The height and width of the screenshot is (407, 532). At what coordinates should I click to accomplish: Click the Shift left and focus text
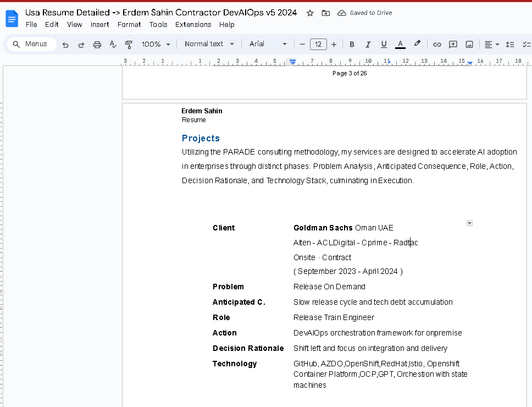tap(370, 348)
